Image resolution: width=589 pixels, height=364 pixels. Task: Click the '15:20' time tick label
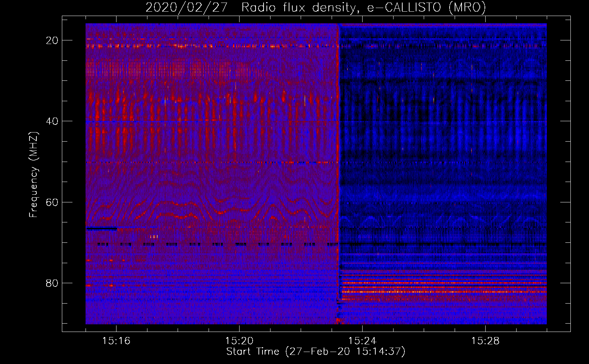(x=239, y=341)
